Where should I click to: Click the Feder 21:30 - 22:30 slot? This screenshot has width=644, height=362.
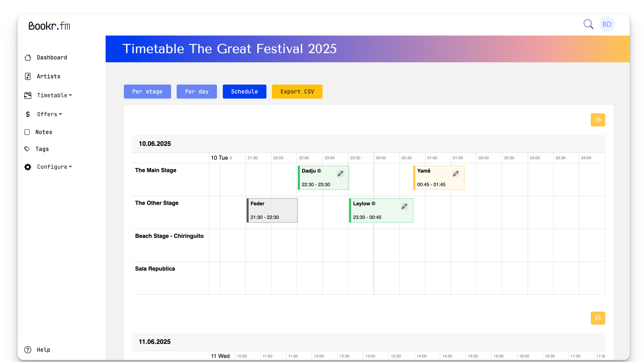[x=272, y=210]
